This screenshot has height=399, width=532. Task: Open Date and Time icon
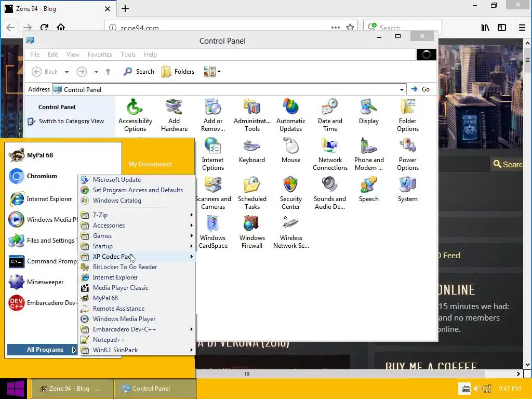click(x=330, y=115)
